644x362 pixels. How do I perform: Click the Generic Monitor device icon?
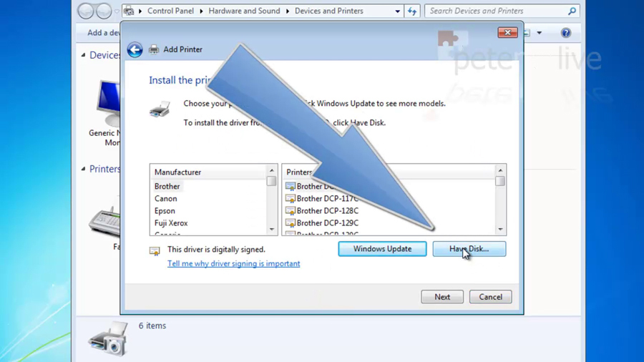109,104
